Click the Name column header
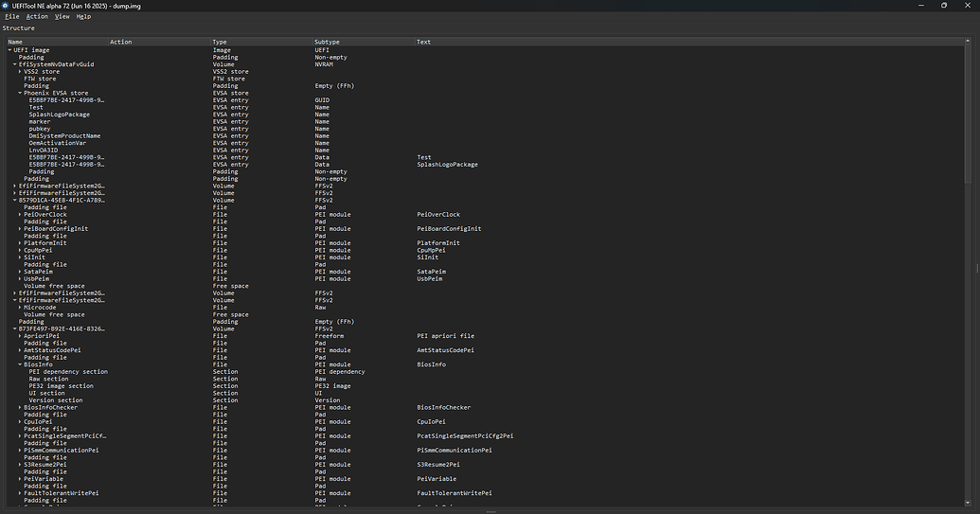The height and width of the screenshot is (514, 980). click(x=15, y=42)
